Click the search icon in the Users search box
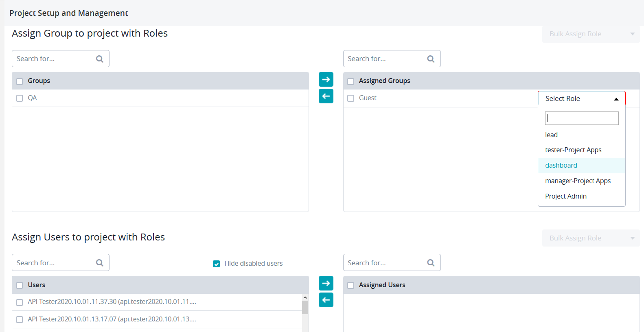644x332 pixels. point(100,263)
